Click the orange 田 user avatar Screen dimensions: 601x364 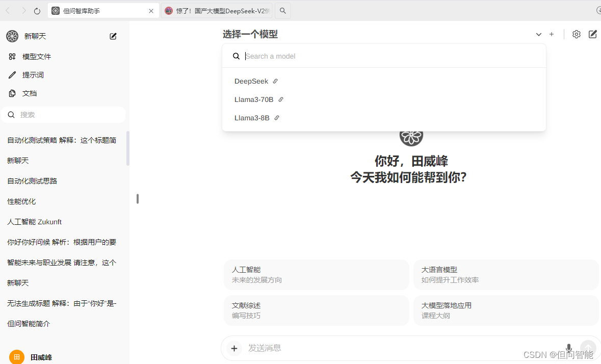[x=16, y=357]
